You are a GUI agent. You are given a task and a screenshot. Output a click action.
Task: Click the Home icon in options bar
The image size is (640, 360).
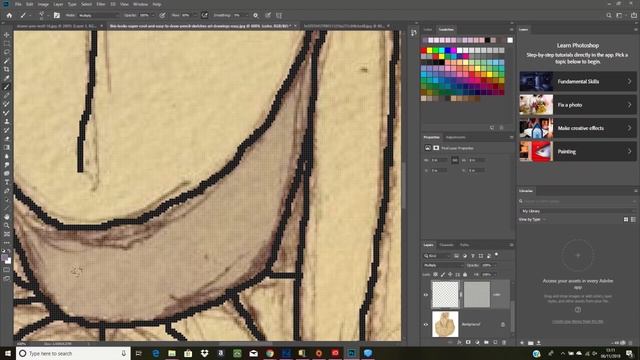(x=9, y=16)
